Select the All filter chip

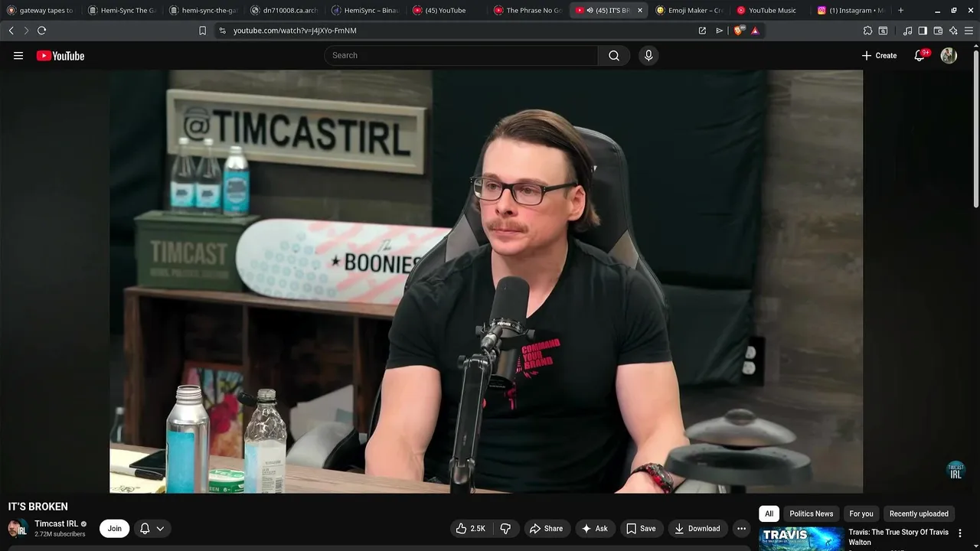point(769,514)
